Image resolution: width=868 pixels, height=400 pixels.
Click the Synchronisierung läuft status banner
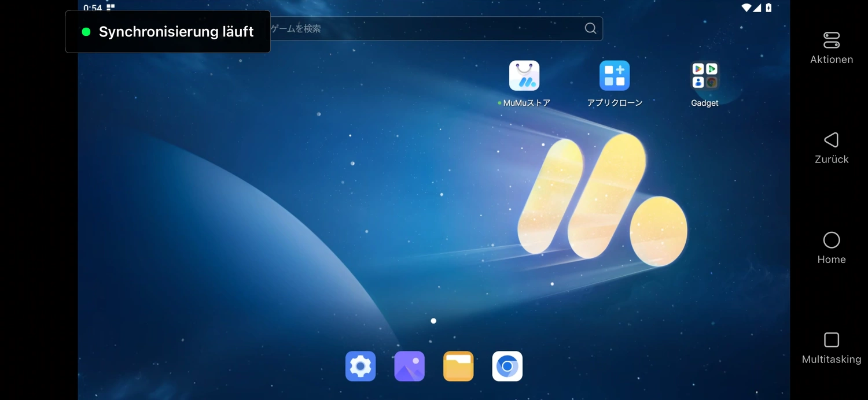point(168,32)
